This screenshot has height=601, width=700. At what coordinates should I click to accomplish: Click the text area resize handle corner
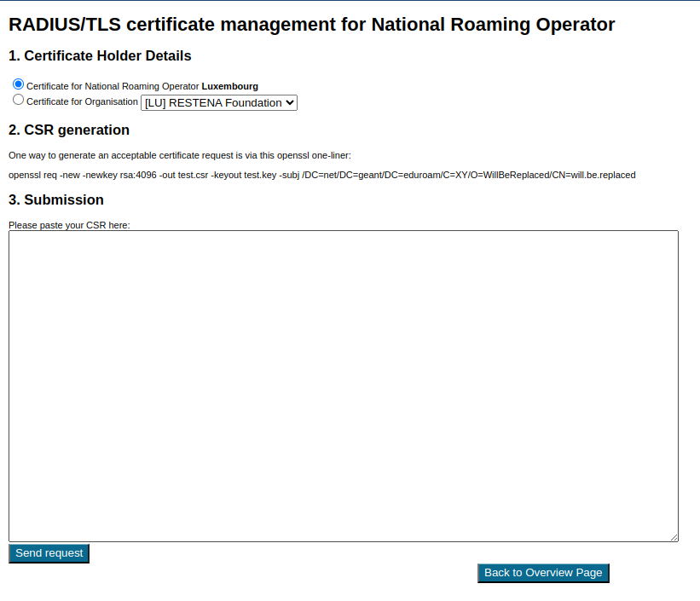coord(674,536)
